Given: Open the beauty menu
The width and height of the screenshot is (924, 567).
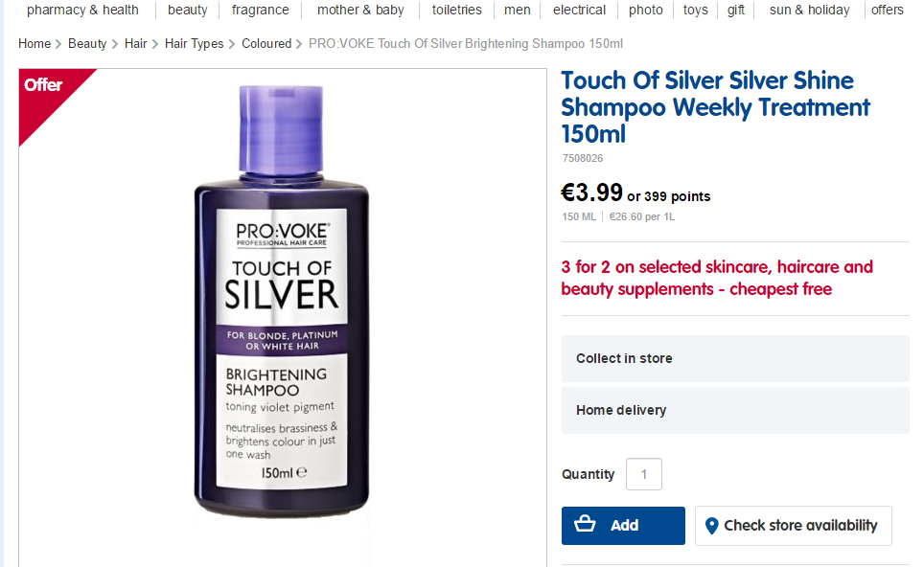Looking at the screenshot, I should (188, 11).
